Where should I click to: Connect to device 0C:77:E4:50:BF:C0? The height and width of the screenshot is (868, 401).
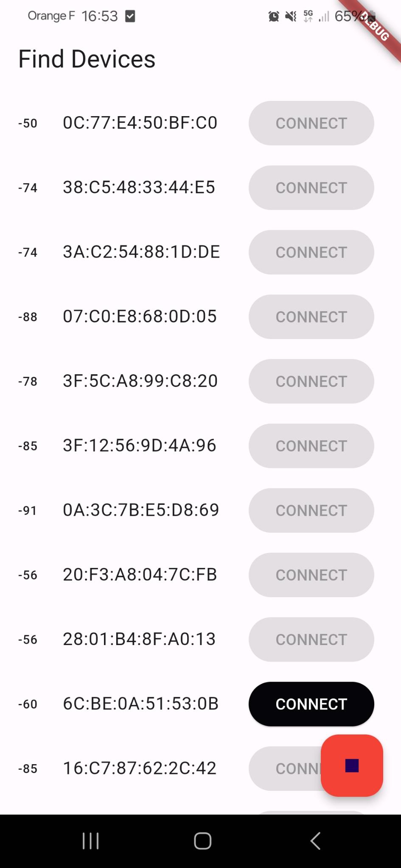coord(311,123)
